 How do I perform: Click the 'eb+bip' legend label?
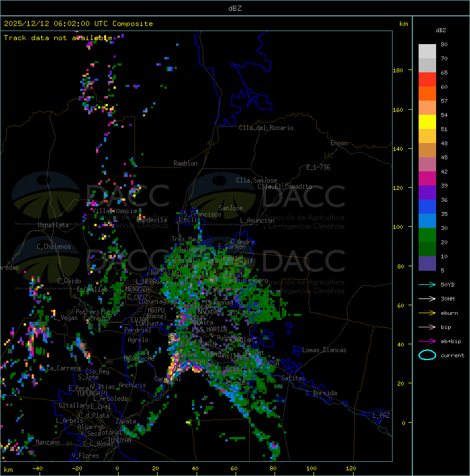tap(451, 341)
